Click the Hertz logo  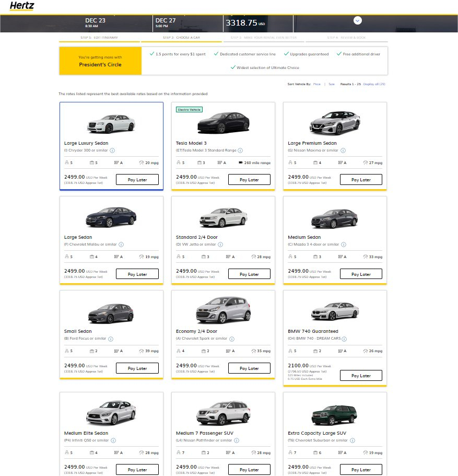tap(22, 6)
